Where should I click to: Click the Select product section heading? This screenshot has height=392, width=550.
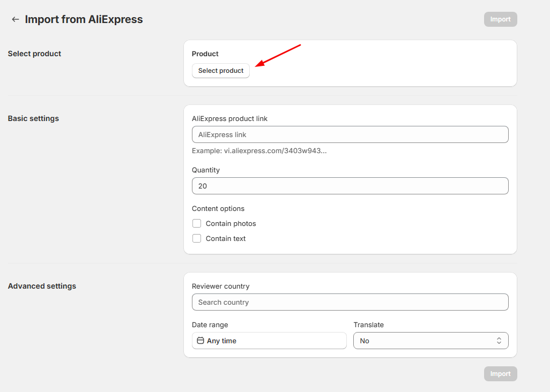tap(34, 54)
